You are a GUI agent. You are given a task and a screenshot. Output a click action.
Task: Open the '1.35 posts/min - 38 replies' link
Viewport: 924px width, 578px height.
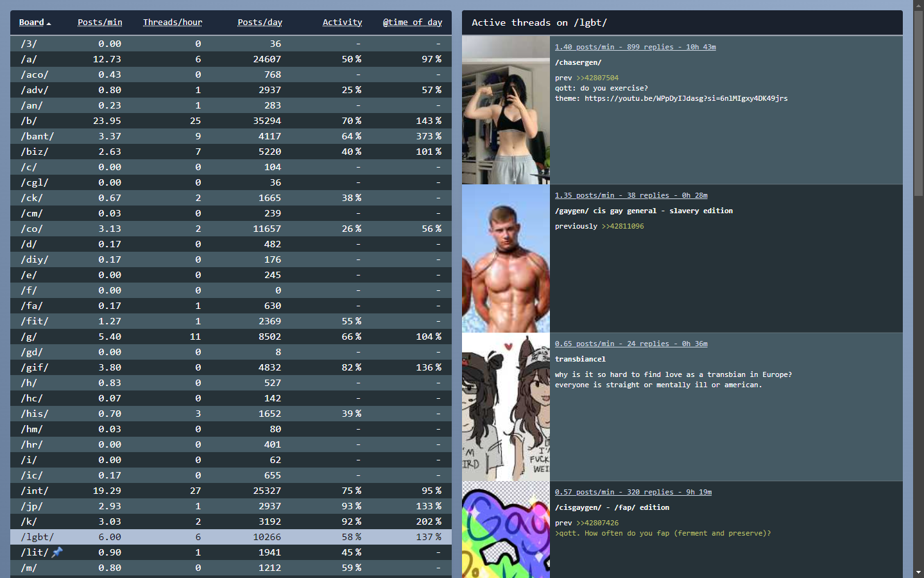pyautogui.click(x=631, y=195)
